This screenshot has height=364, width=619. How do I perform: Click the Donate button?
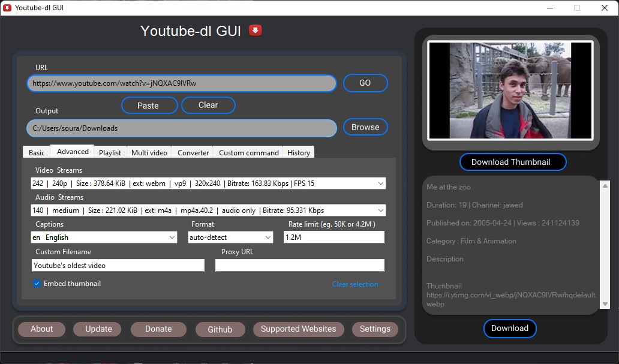click(x=158, y=329)
